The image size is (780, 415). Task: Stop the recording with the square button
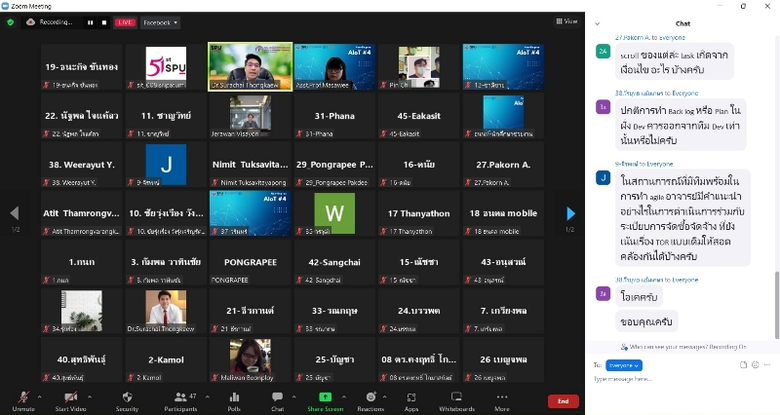pos(102,22)
